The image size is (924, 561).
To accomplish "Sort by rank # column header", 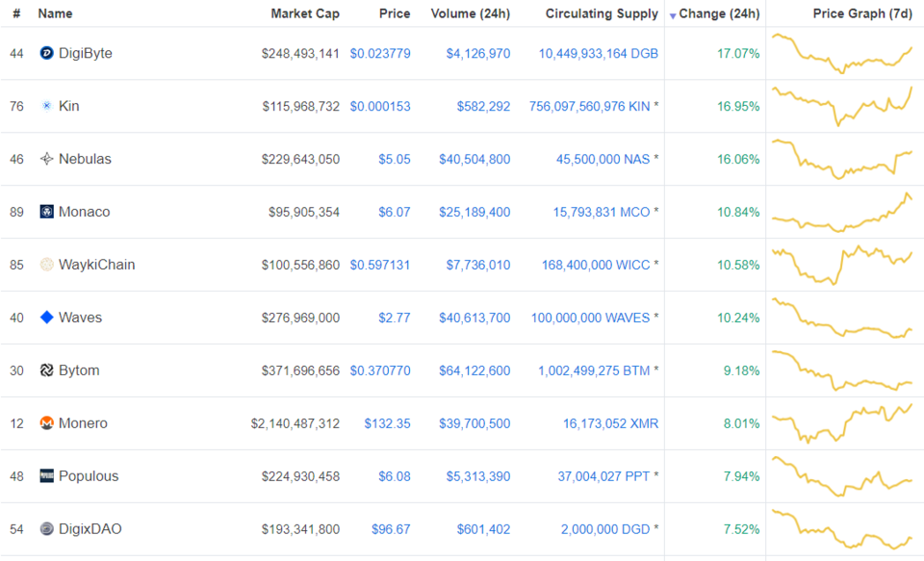I will (16, 13).
